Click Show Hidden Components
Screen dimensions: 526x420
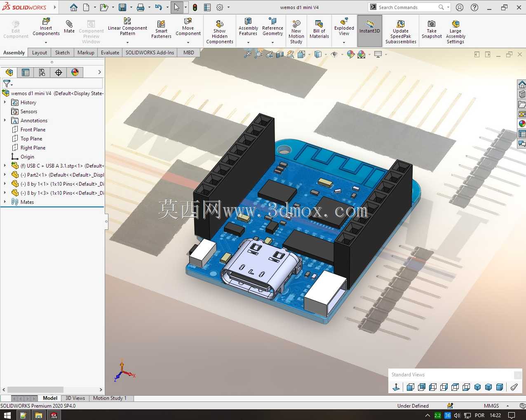coord(220,31)
